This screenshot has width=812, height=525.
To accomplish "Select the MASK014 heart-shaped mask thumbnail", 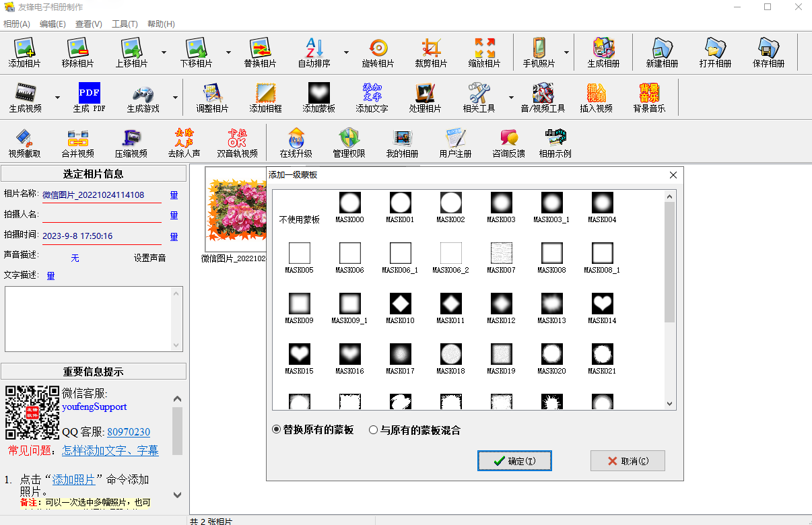I will [602, 304].
